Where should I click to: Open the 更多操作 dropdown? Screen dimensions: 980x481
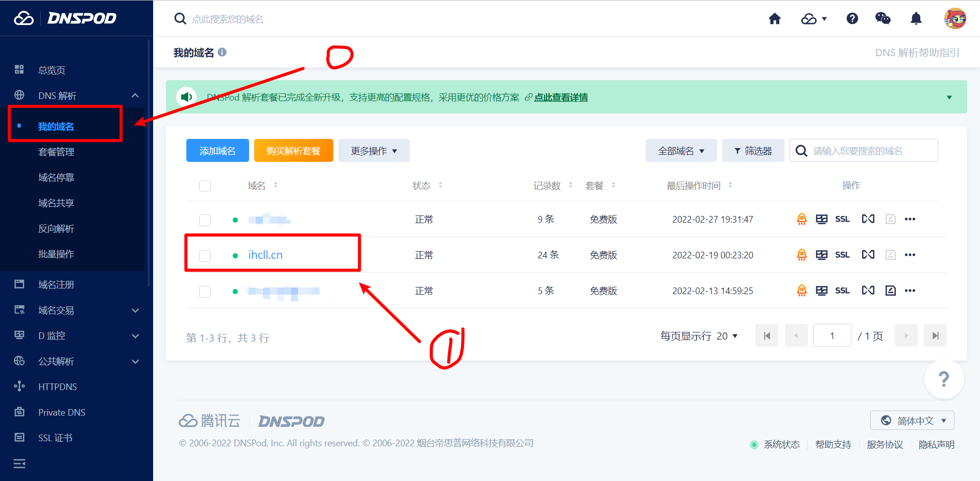click(x=374, y=150)
